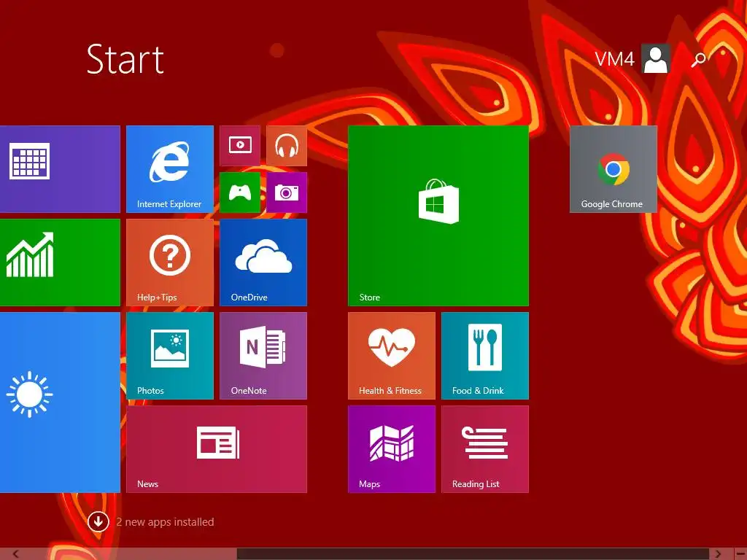Click the search magnifier icon
747x560 pixels.
pos(698,60)
